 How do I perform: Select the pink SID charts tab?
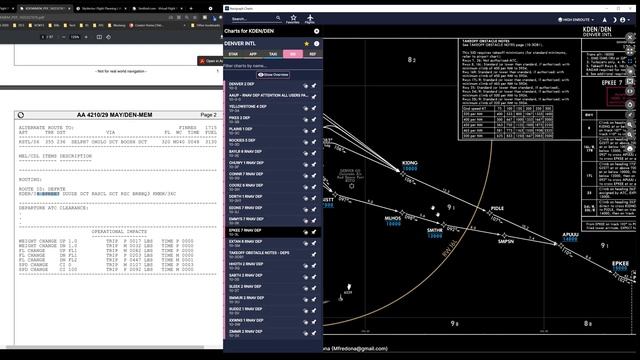pos(293,54)
